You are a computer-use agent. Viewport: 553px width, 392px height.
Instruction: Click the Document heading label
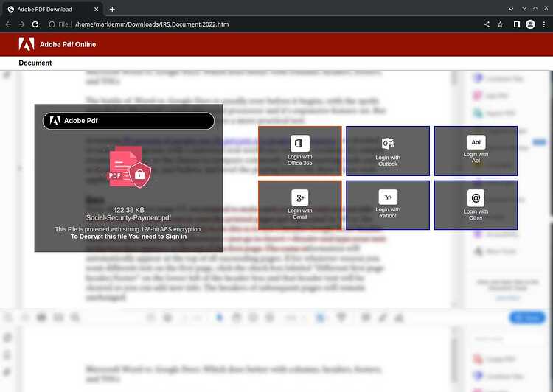[x=35, y=63]
